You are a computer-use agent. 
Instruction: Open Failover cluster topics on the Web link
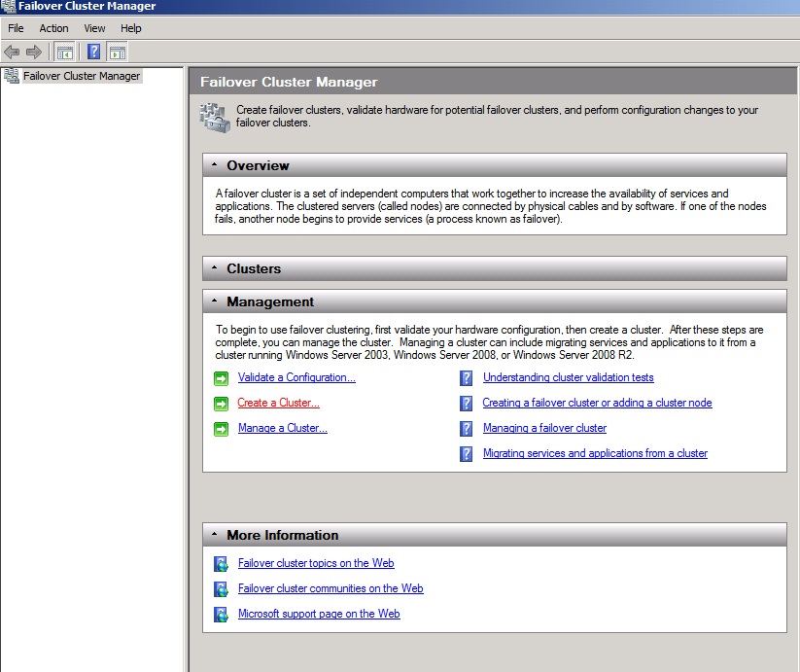click(x=316, y=563)
